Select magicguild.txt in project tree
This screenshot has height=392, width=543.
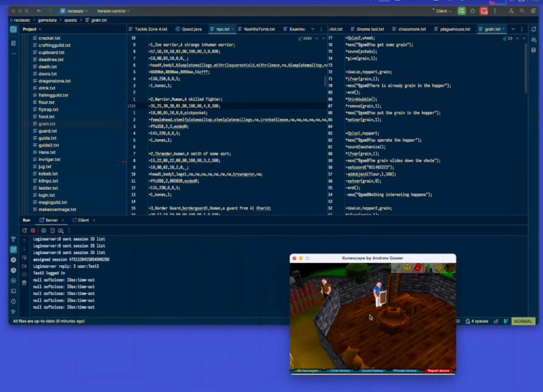(x=53, y=202)
